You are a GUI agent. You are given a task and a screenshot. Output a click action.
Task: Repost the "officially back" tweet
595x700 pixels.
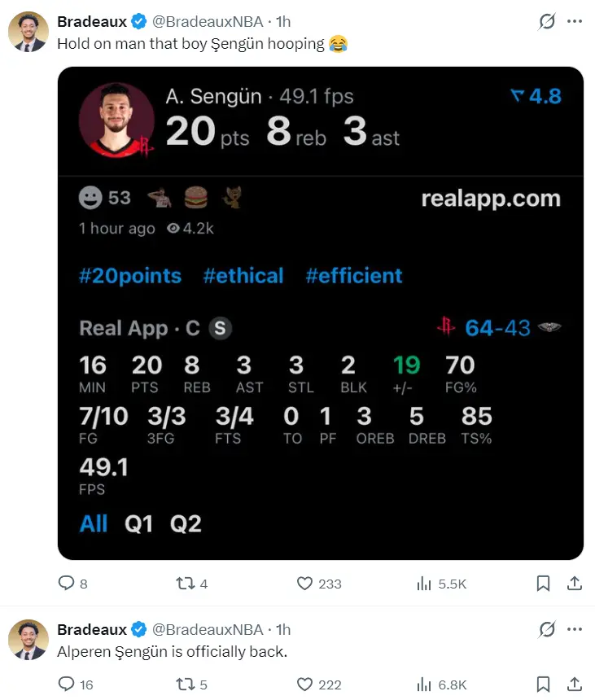185,685
